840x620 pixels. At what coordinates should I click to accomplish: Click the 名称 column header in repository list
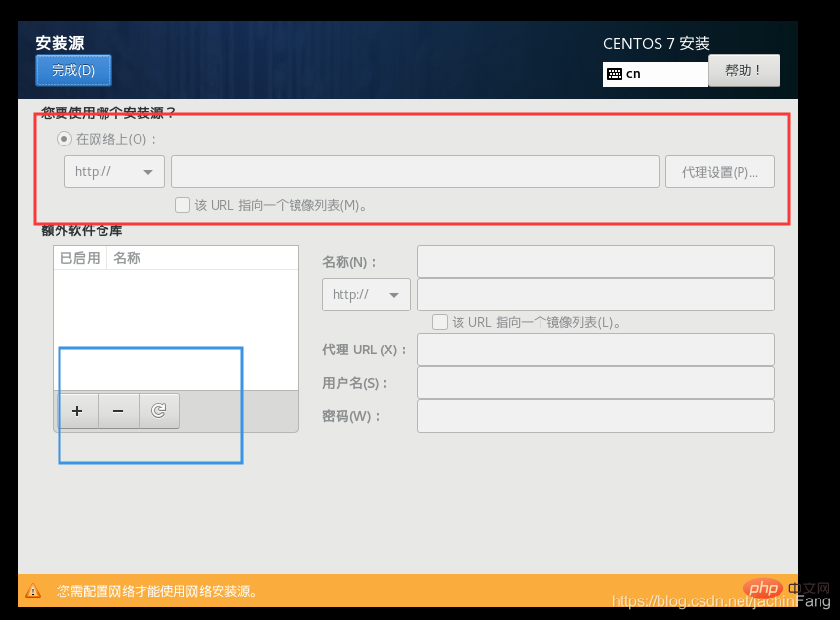(127, 258)
